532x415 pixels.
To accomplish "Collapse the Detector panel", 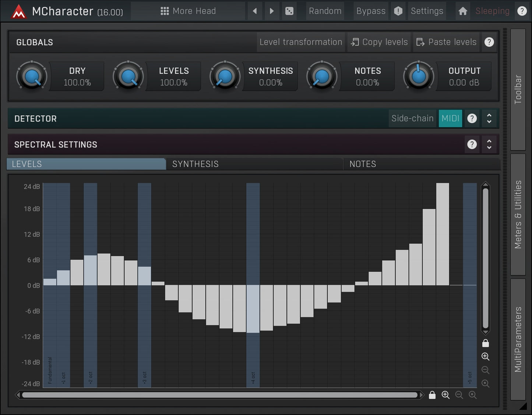I will click(489, 118).
